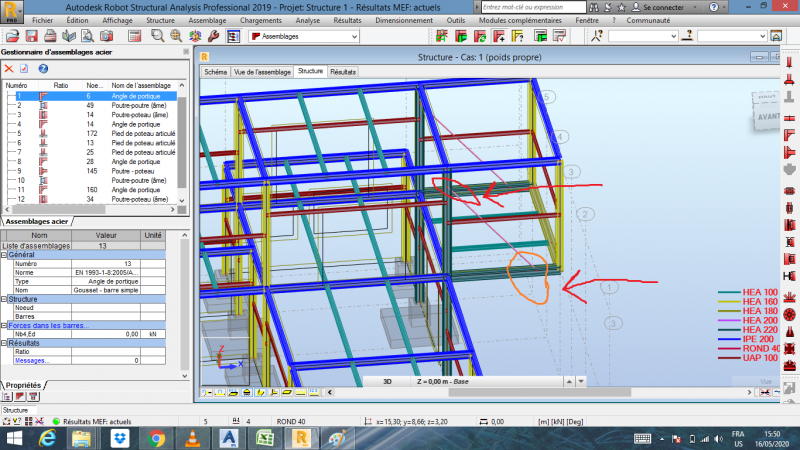Viewport: 800px width, 450px height.
Task: Click the up arrow next to level selector
Action: 569,381
